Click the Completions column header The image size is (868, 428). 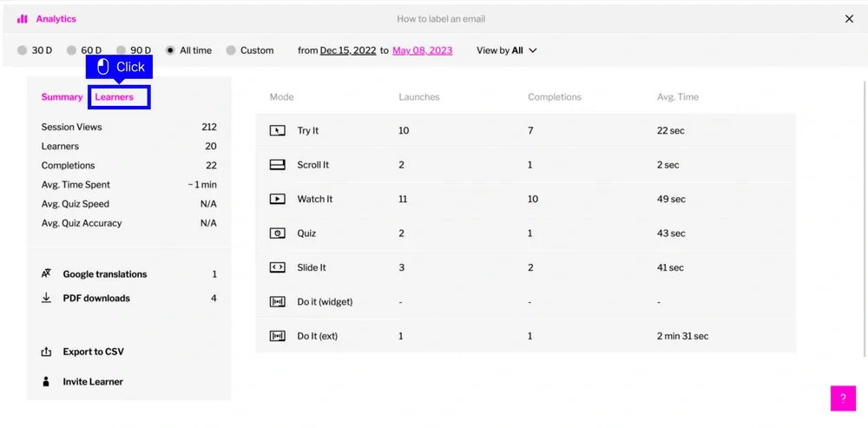click(x=555, y=97)
